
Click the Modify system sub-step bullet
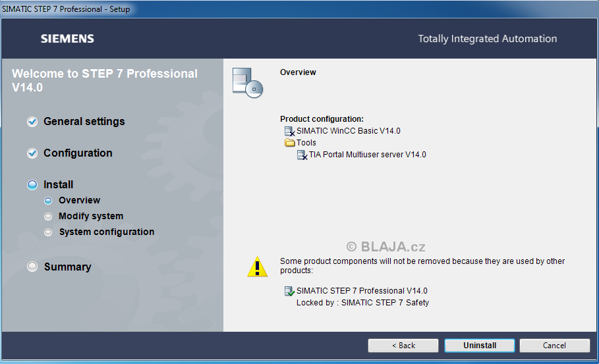[x=48, y=217]
